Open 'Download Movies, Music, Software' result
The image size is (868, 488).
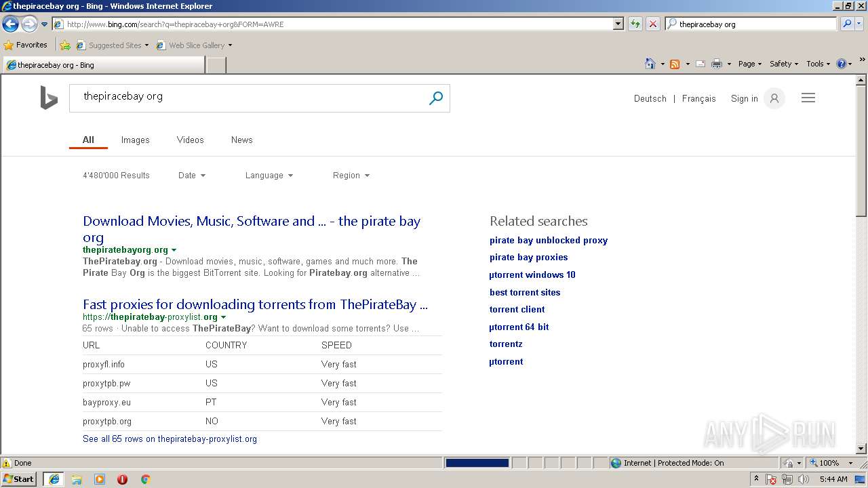point(252,229)
